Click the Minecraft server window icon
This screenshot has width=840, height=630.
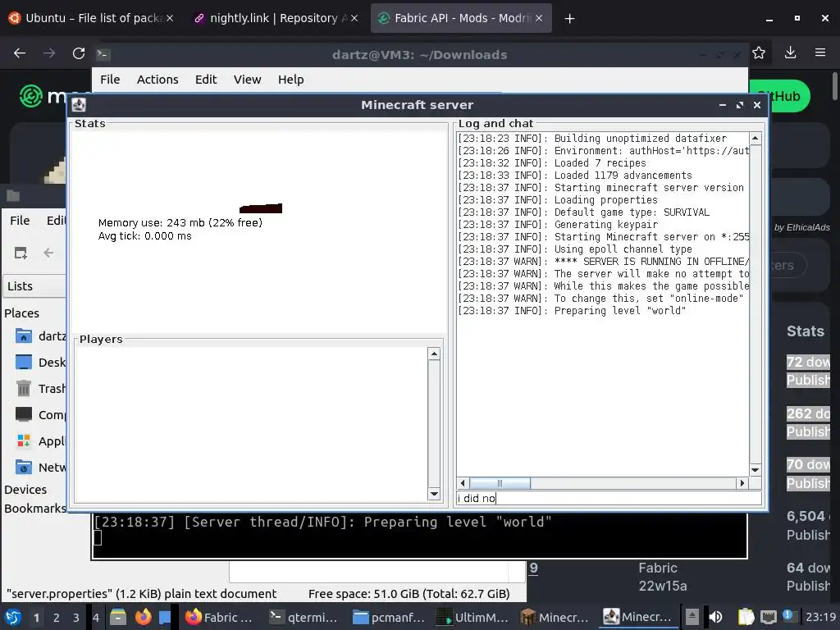80,105
